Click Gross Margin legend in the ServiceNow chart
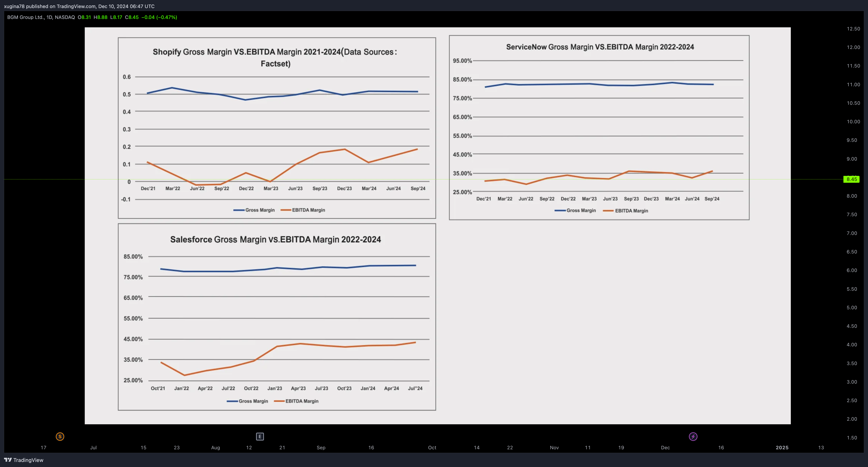 tap(575, 210)
